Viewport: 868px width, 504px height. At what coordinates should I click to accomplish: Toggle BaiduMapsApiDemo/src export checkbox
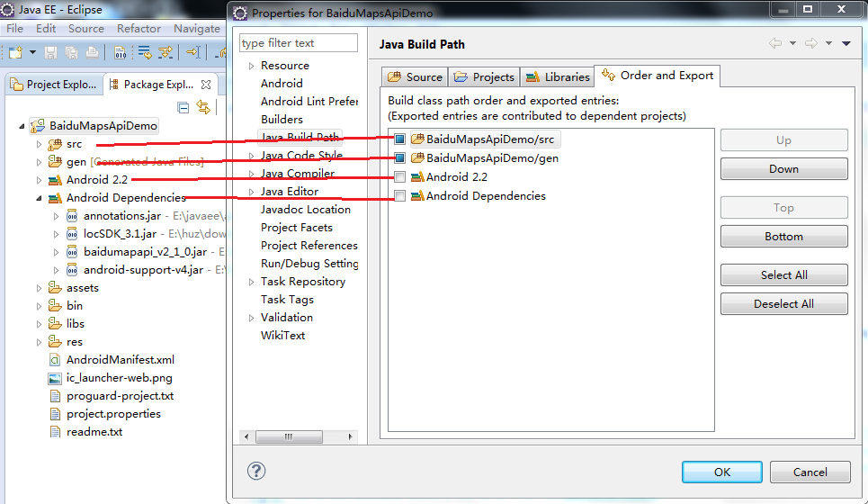coord(399,139)
